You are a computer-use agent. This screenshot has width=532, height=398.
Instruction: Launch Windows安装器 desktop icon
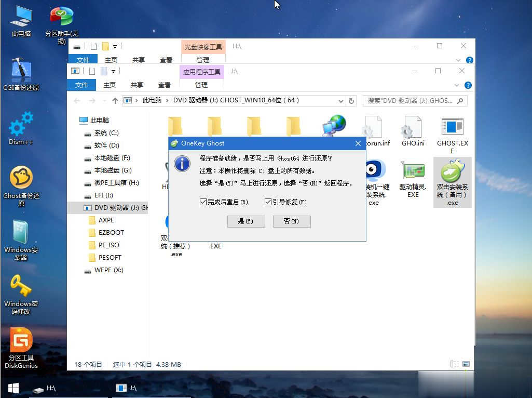(x=21, y=241)
